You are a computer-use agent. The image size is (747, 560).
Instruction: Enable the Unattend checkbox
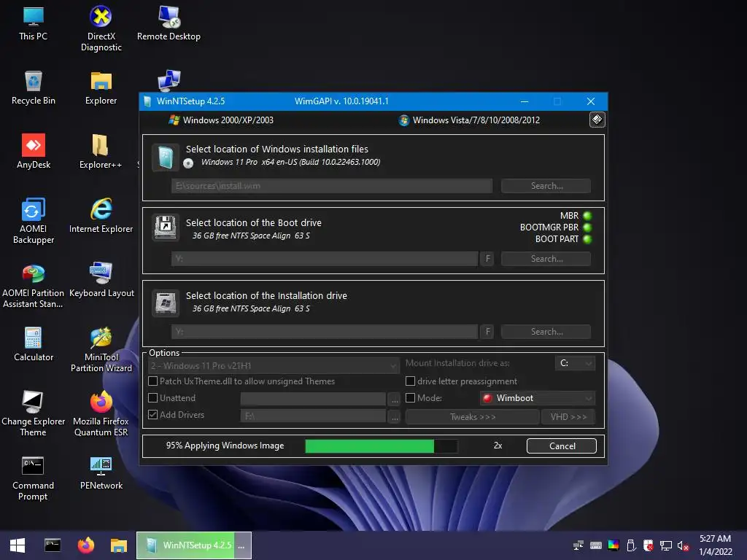pos(153,397)
